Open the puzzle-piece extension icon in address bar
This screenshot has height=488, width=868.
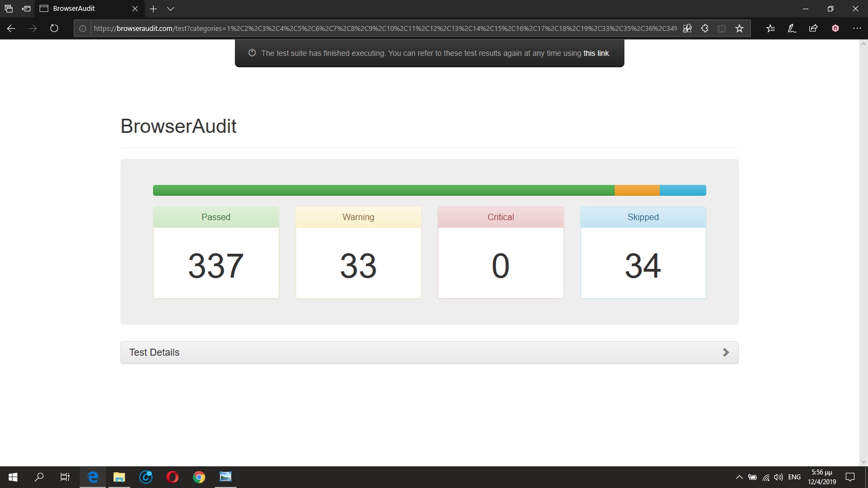705,28
